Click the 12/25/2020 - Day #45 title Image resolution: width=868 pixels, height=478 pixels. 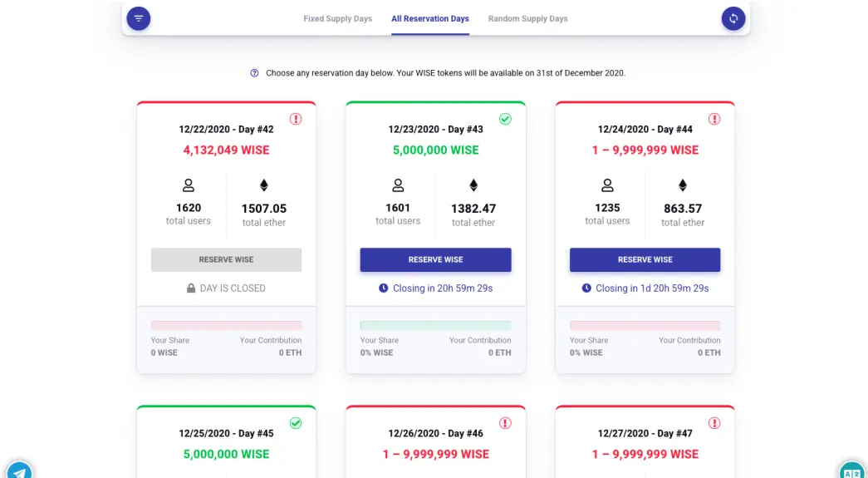tap(227, 433)
